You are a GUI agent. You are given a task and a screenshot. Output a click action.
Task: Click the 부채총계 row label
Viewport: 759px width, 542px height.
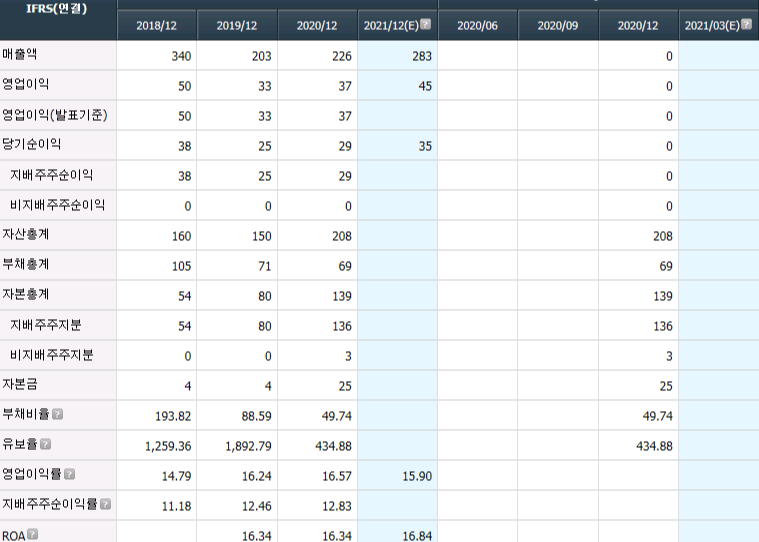pos(26,264)
